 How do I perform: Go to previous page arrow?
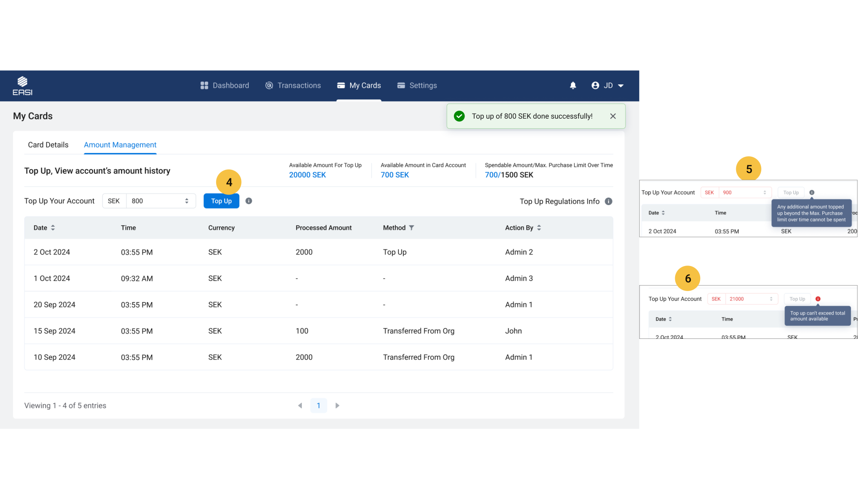click(300, 406)
